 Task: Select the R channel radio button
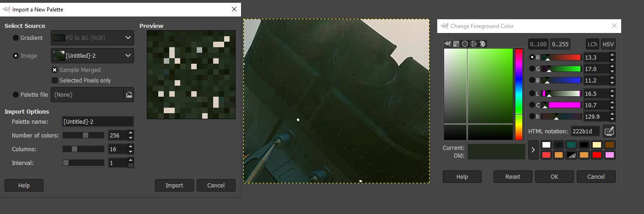click(532, 57)
